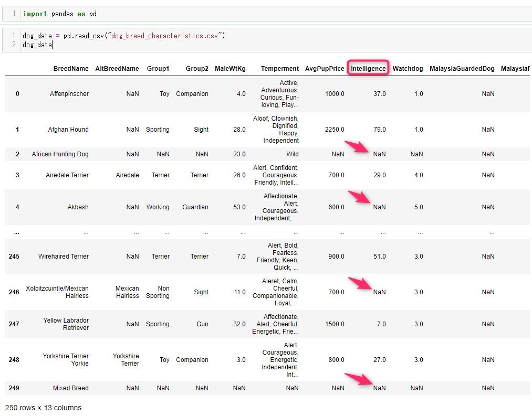Click the 1000.0 AvgPupPrice value

click(335, 94)
